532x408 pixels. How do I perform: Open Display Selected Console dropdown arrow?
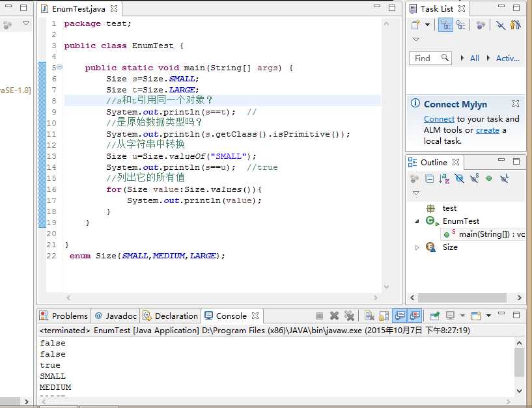pyautogui.click(x=462, y=316)
